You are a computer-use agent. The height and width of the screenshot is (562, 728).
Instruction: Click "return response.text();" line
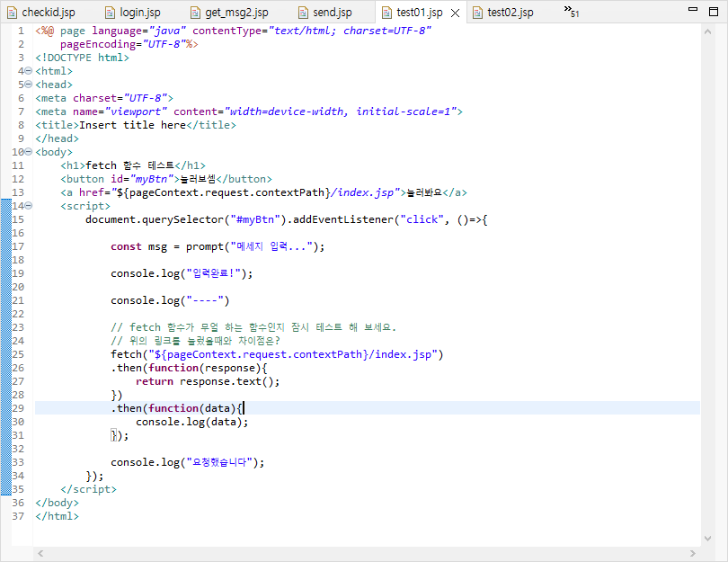(x=208, y=382)
